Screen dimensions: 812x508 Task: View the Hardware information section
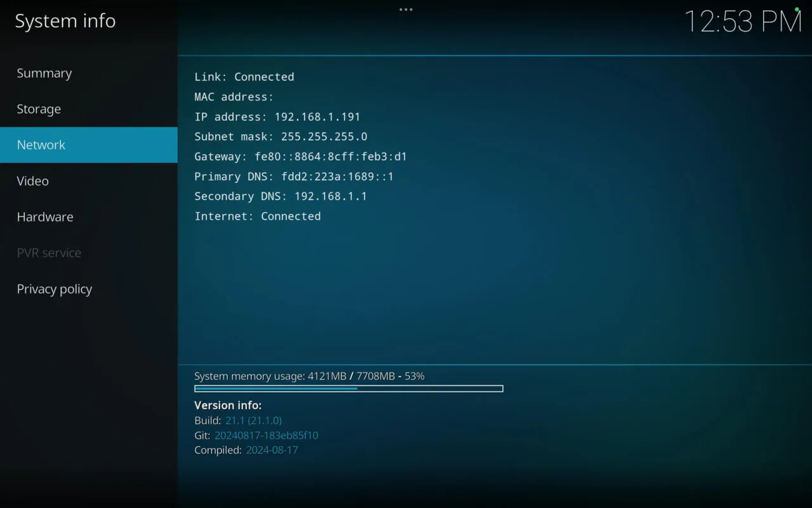click(44, 217)
